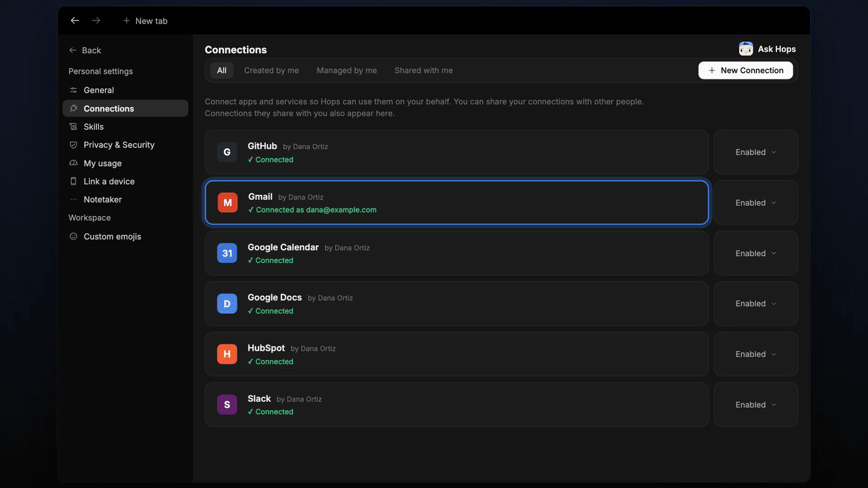Click the Google Calendar 31 app icon
Image resolution: width=868 pixels, height=488 pixels.
(227, 253)
